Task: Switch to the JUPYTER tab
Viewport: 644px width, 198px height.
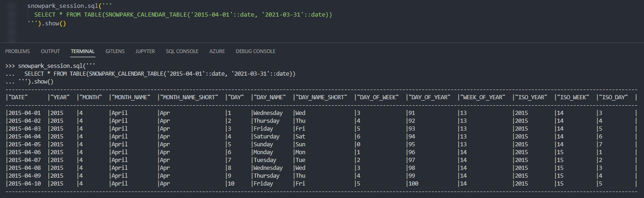Action: [x=145, y=51]
